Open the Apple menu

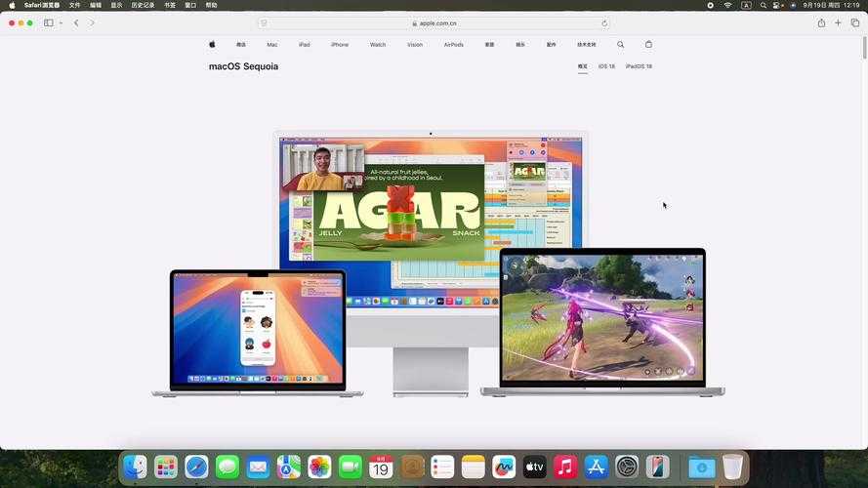click(x=12, y=5)
